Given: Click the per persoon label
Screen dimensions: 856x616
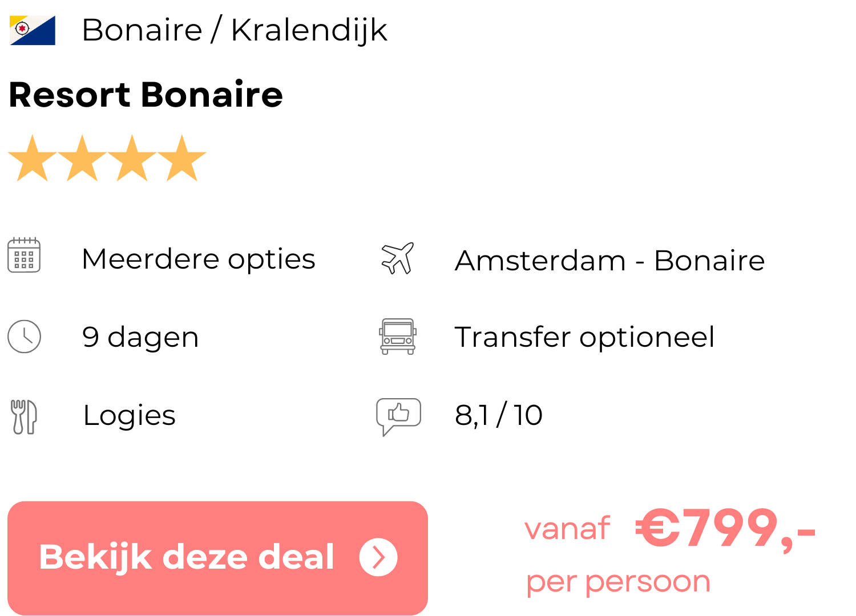Looking at the screenshot, I should coord(619,582).
